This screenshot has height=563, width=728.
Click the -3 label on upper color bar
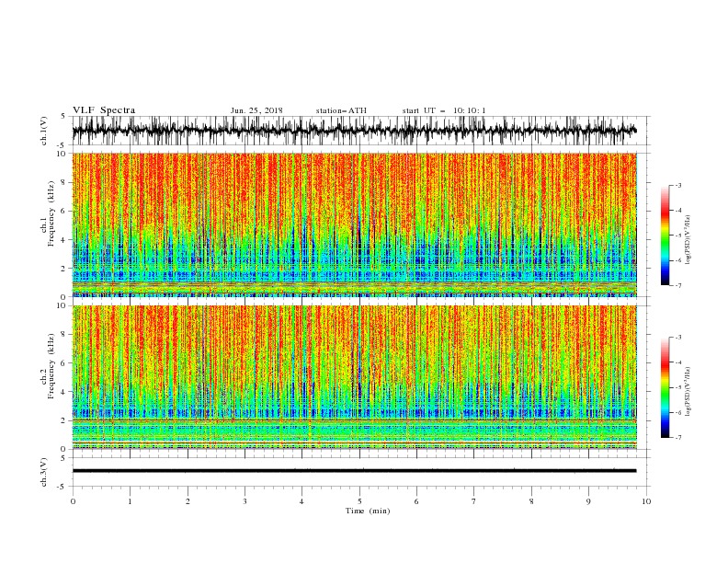coord(678,185)
